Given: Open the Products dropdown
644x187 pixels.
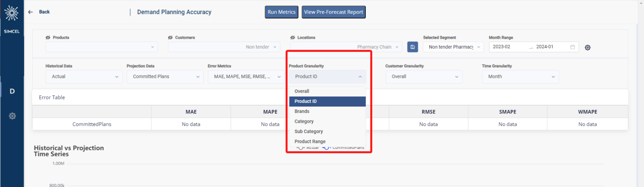Looking at the screenshot, I should pyautogui.click(x=102, y=47).
